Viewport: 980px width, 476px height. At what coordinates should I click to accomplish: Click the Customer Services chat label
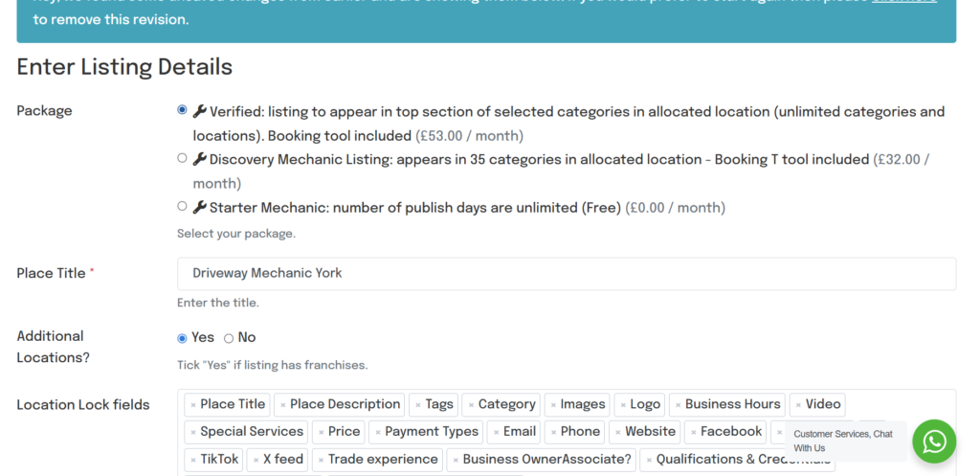tap(842, 441)
